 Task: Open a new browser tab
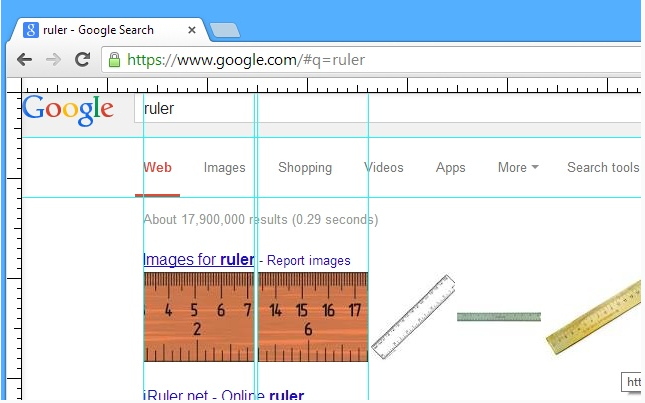coord(224,30)
